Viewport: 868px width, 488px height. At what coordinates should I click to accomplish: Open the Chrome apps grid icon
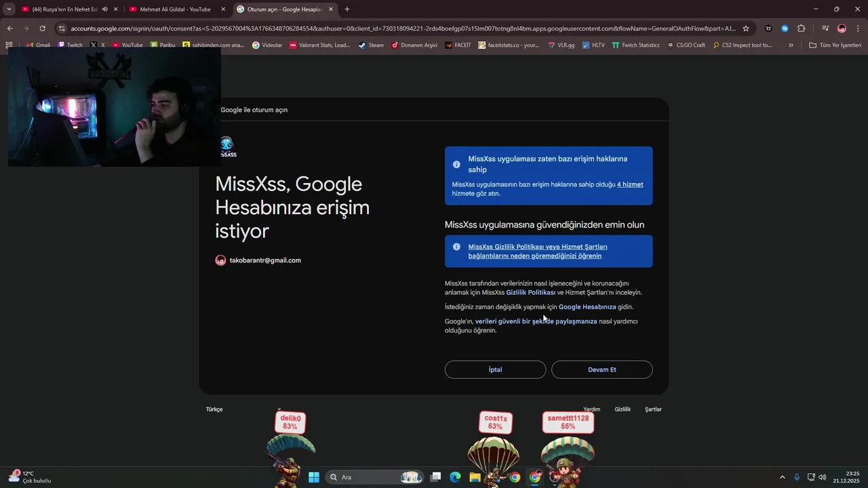9,45
